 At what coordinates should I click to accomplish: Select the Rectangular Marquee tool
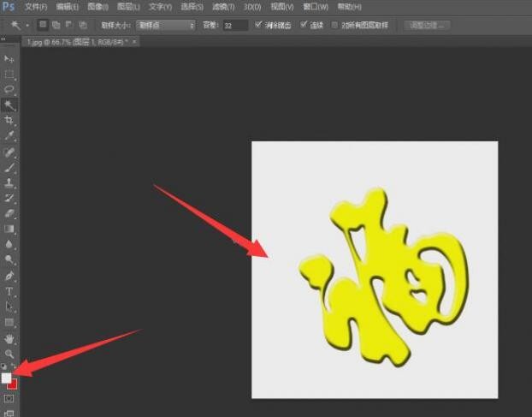click(9, 74)
